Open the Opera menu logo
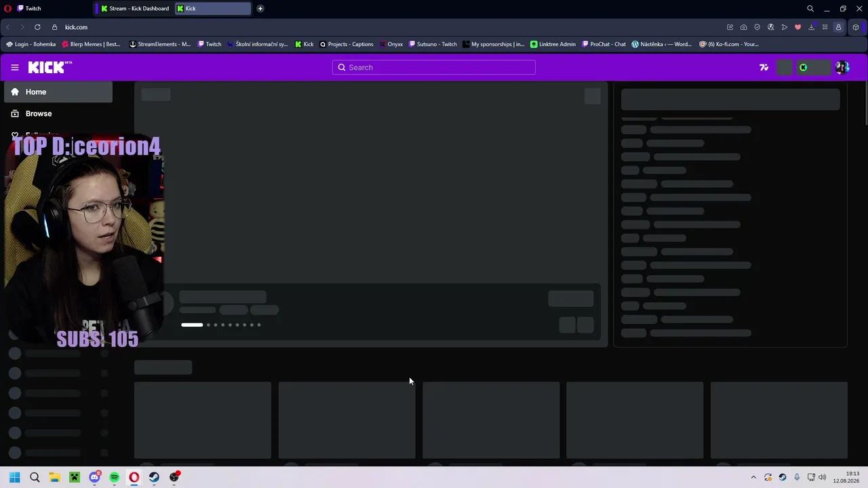The width and height of the screenshot is (868, 488). point(8,9)
